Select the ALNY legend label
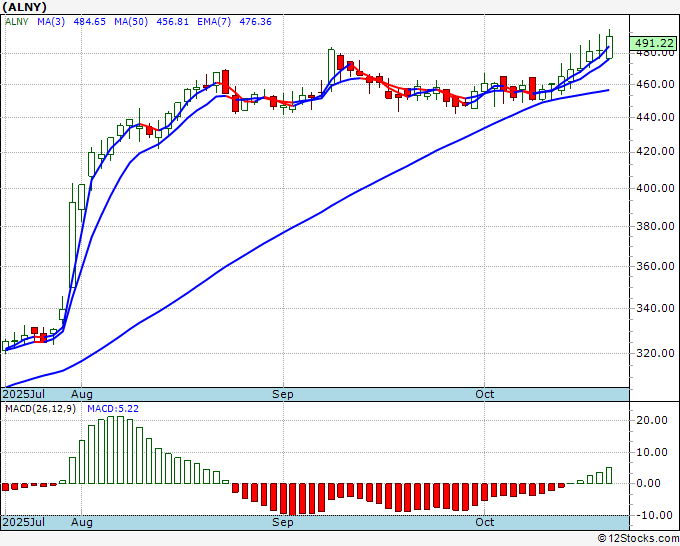 tap(16, 22)
